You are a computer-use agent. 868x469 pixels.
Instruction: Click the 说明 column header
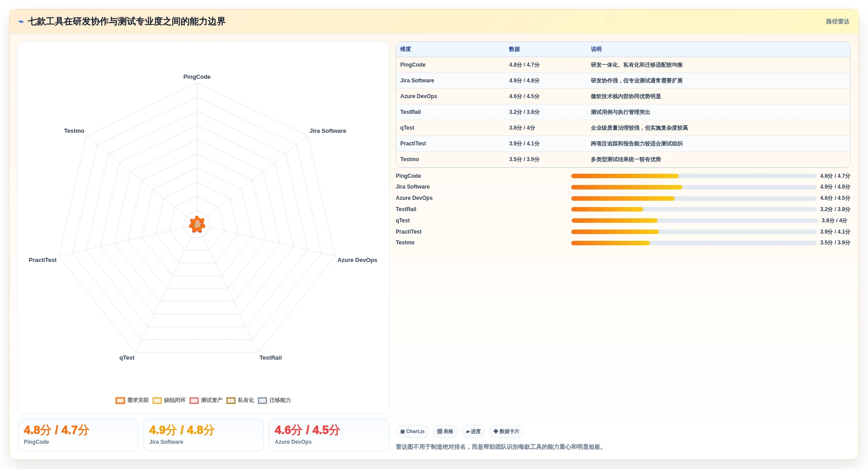tap(596, 49)
